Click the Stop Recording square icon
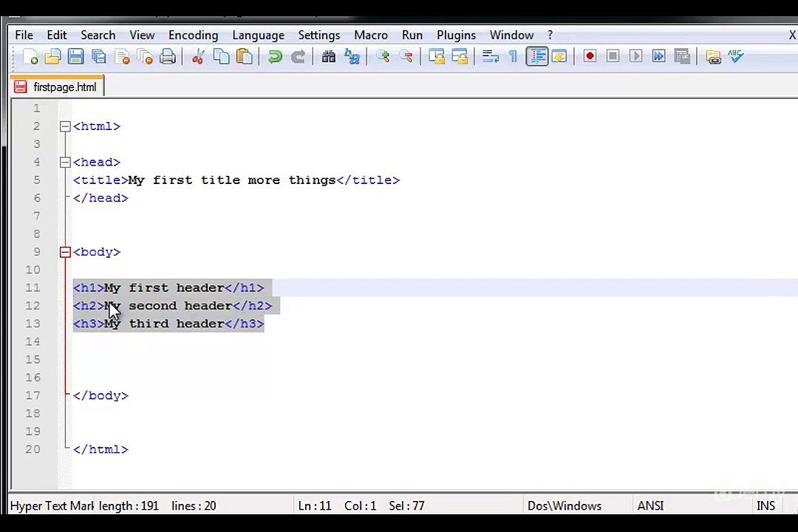The image size is (798, 532). point(613,56)
